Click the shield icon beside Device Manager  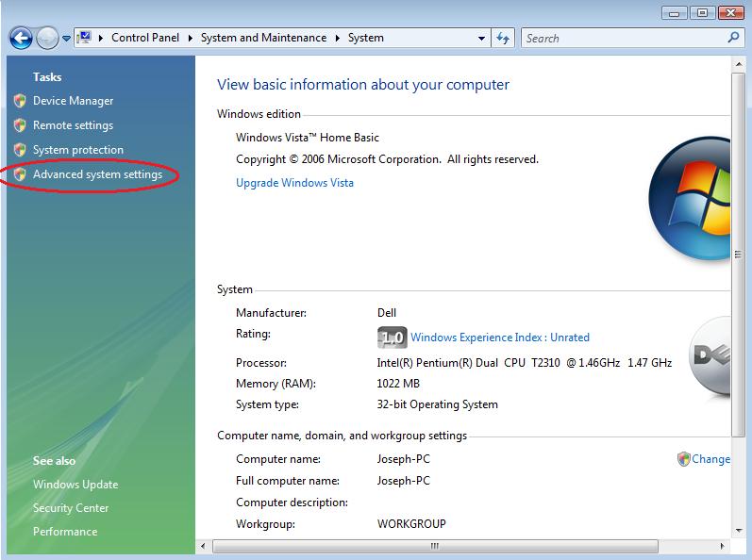tap(20, 101)
